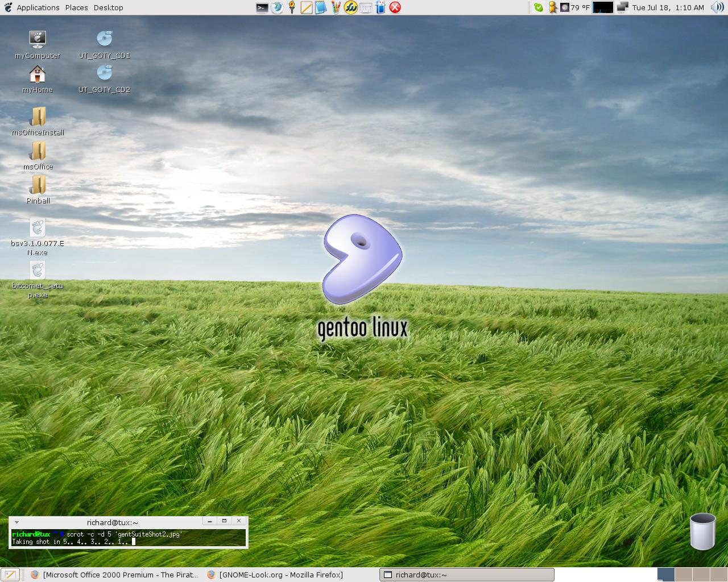Select the UT_GOTY_CD2 disc icon

[x=105, y=79]
